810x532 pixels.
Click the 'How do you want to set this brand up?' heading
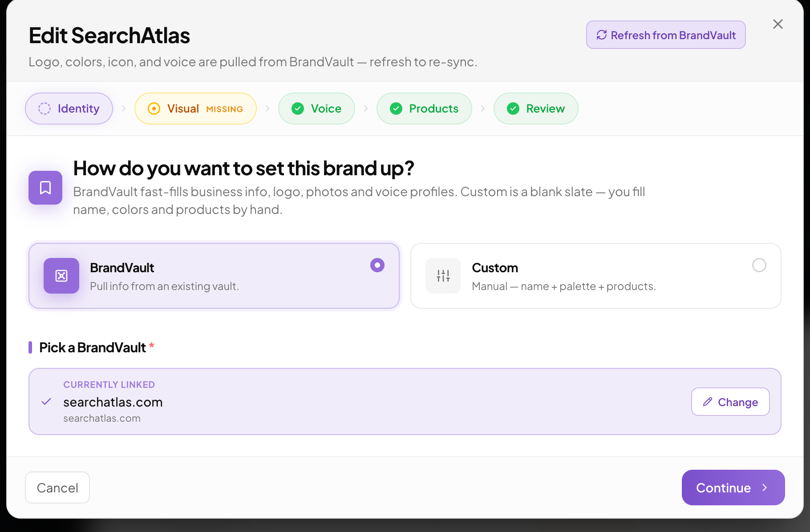point(243,168)
